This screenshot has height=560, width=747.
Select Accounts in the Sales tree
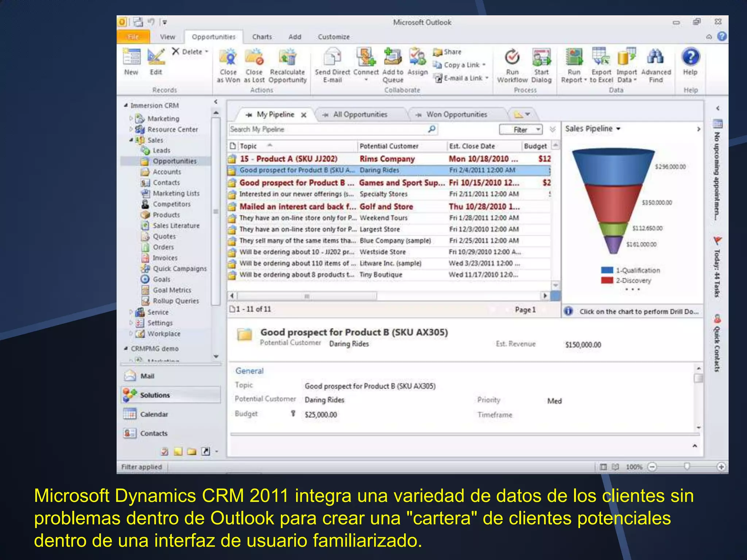(x=166, y=172)
